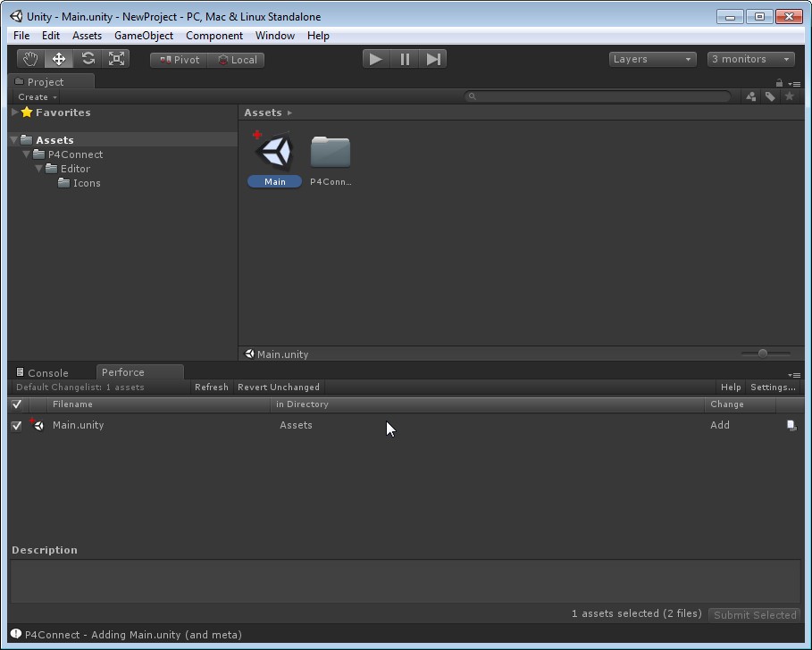
Task: Collapse the P4Connect folder arrow
Action: point(27,154)
